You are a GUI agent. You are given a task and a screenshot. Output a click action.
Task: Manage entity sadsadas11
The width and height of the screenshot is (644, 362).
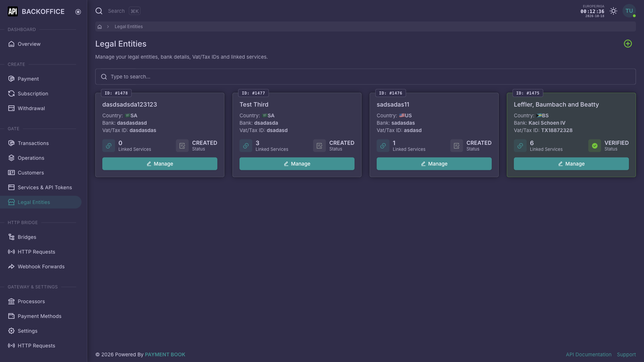(434, 164)
